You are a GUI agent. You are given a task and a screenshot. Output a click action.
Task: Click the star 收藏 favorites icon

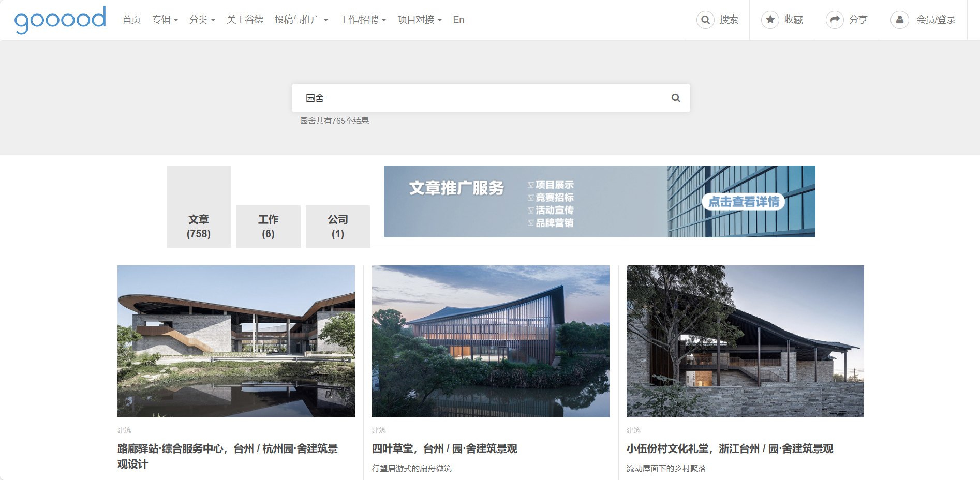(x=770, y=20)
